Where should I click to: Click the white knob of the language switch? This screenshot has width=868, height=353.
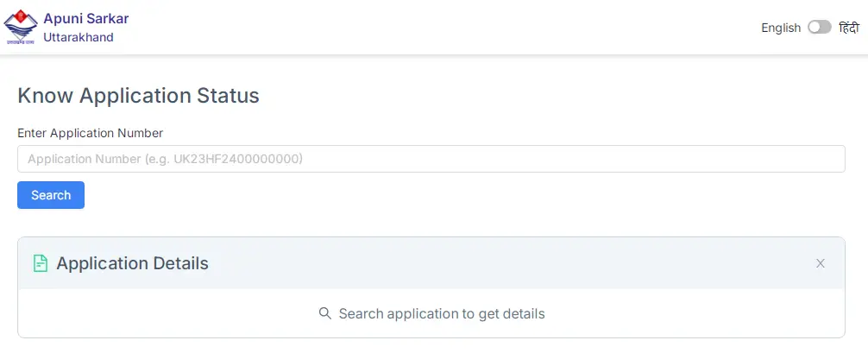point(814,27)
